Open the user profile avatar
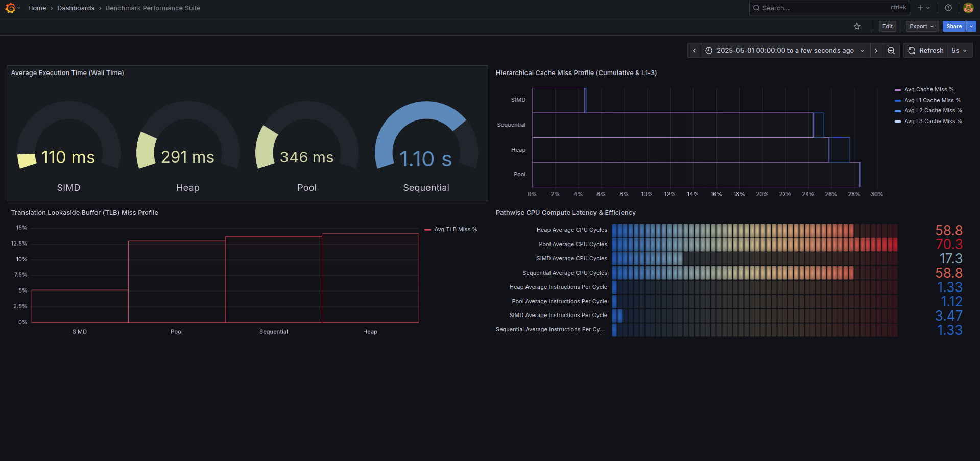Image resolution: width=980 pixels, height=461 pixels. click(x=968, y=8)
